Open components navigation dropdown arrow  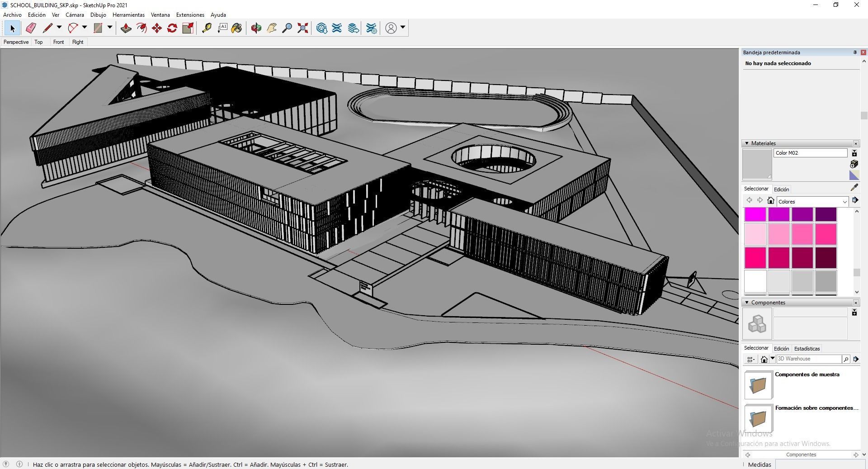click(773, 358)
